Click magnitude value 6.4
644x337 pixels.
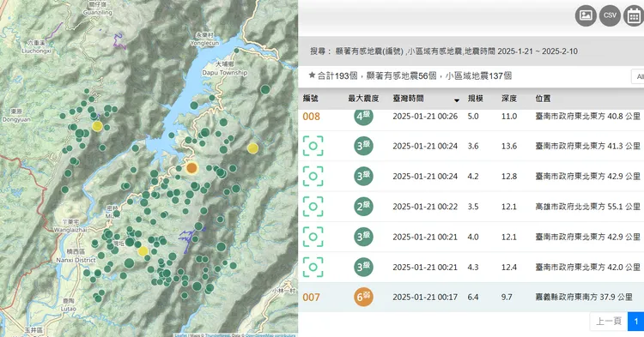point(473,298)
